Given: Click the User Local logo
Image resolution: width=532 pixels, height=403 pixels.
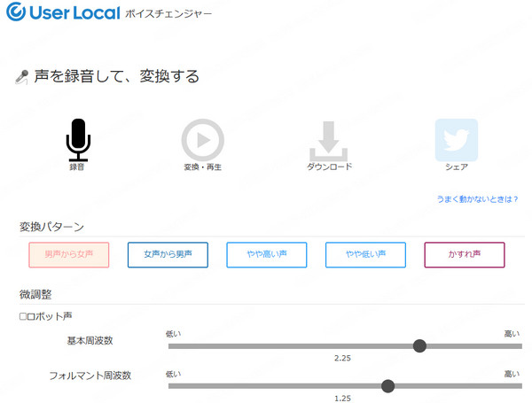Looking at the screenshot, I should pos(63,12).
